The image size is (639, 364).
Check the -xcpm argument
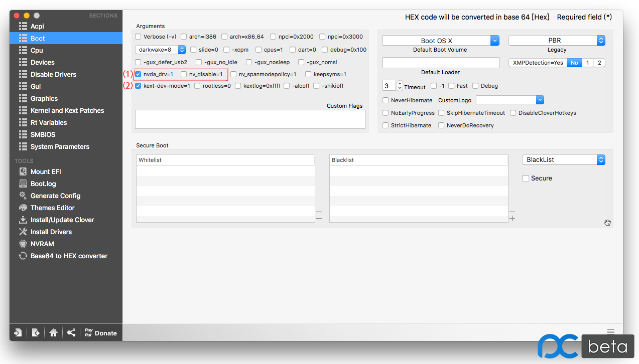(x=227, y=50)
